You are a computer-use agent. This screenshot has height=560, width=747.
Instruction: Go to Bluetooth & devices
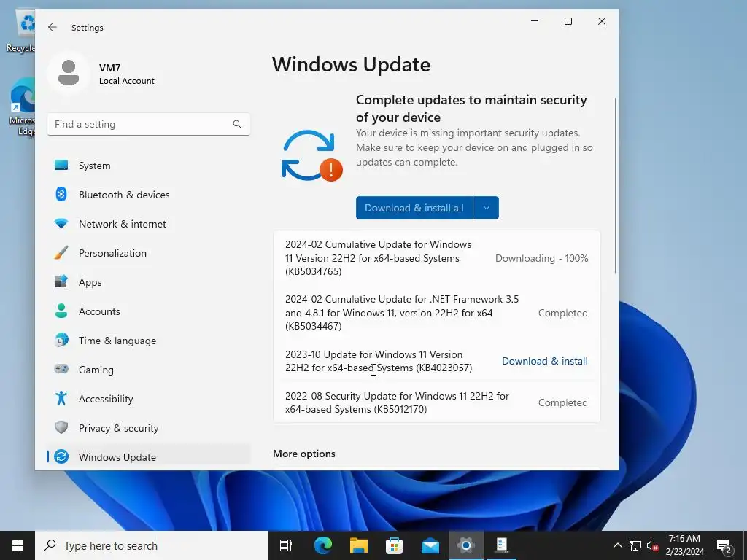coord(149,194)
